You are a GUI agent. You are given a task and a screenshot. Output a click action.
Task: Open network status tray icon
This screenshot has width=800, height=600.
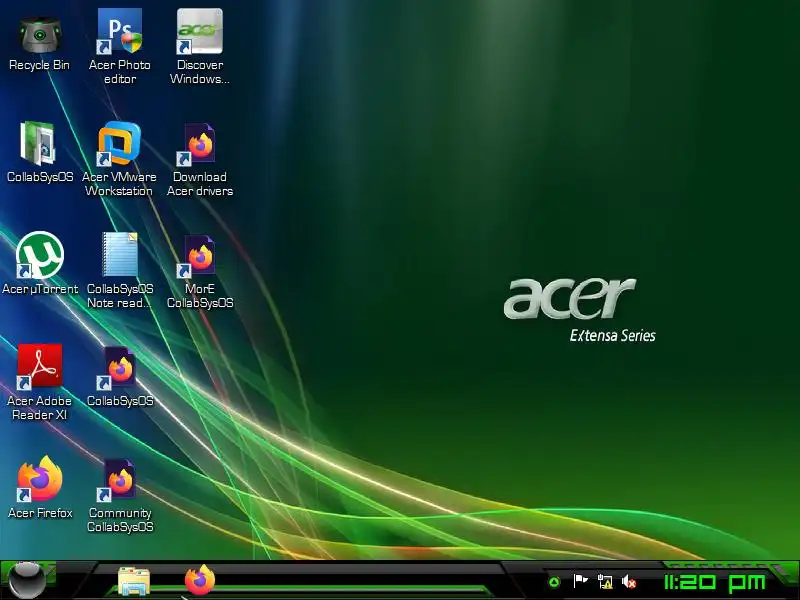pos(605,582)
